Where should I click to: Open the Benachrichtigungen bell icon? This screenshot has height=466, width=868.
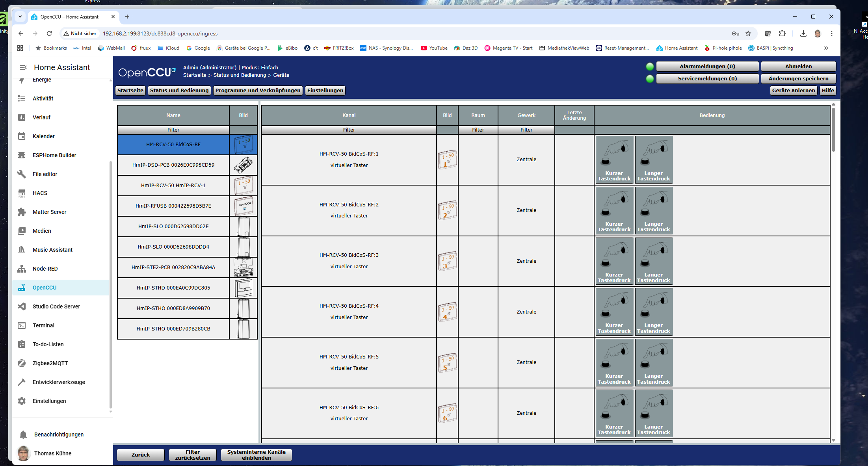(23, 434)
